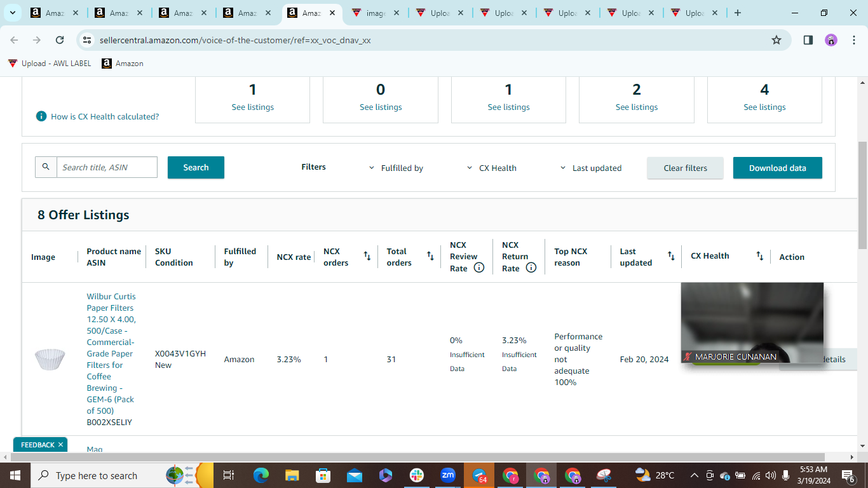868x488 pixels.
Task: Click the Download data button
Action: pyautogui.click(x=778, y=168)
